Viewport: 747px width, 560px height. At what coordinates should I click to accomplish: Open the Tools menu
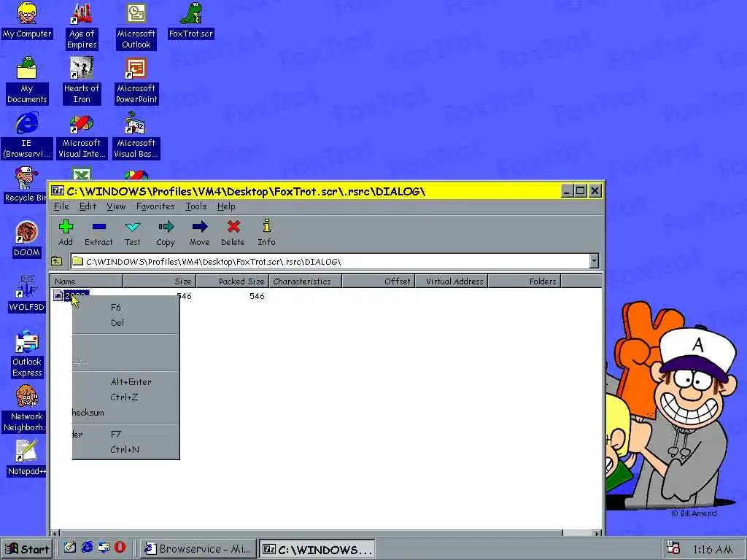pos(196,206)
